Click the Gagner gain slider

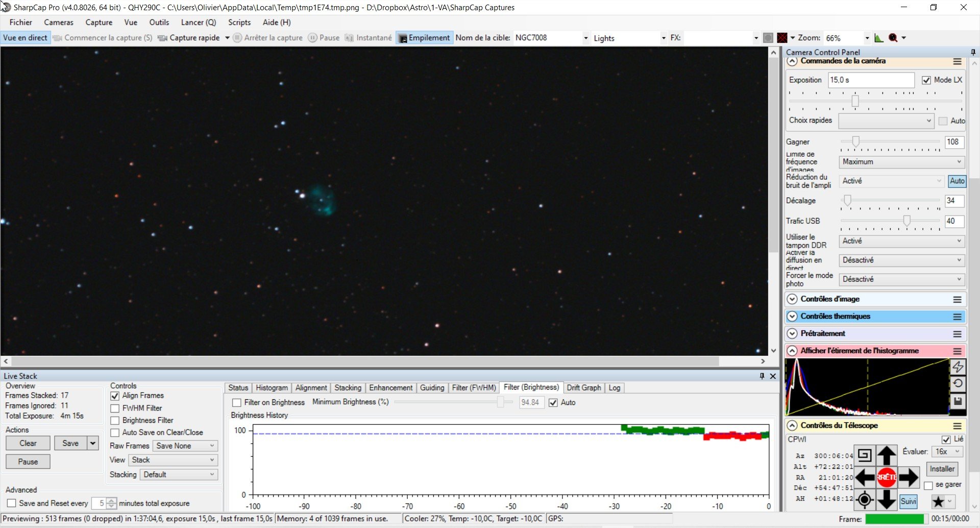[890, 142]
